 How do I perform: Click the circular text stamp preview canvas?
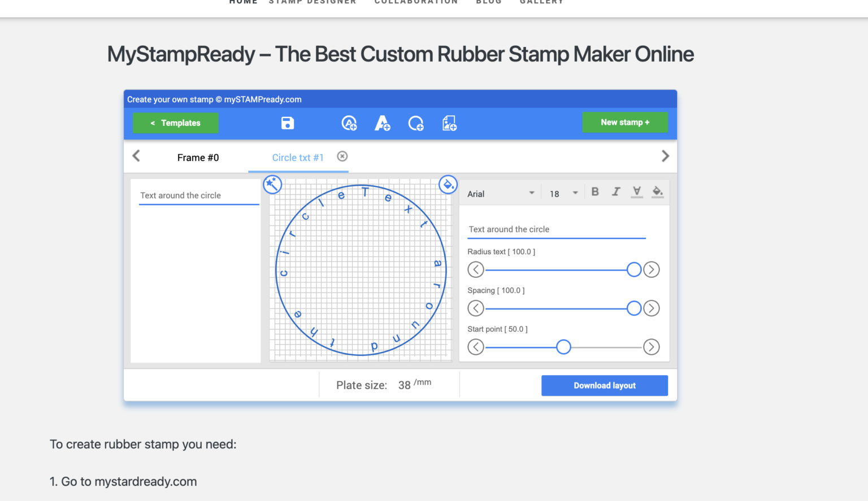361,270
